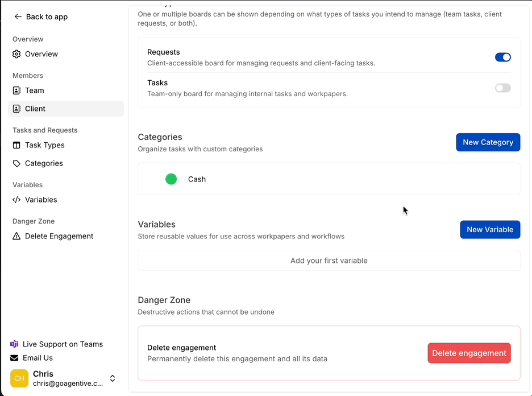Click the Microsoft Teams icon near Live Support
The width and height of the screenshot is (532, 396).
[x=14, y=344]
